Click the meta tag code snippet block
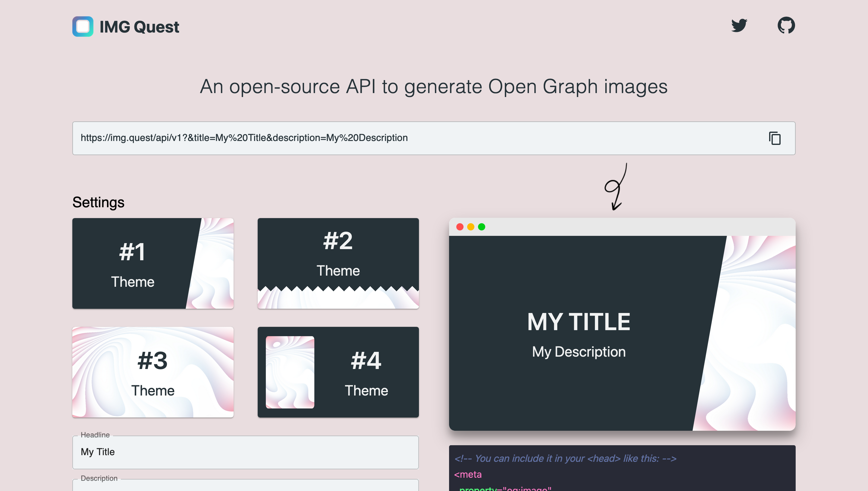868x491 pixels. point(622,468)
